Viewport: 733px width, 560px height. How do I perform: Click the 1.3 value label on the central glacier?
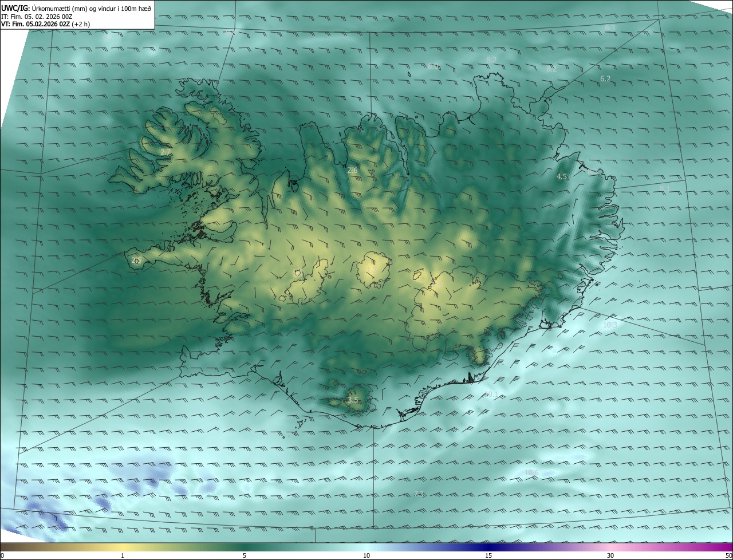(371, 269)
